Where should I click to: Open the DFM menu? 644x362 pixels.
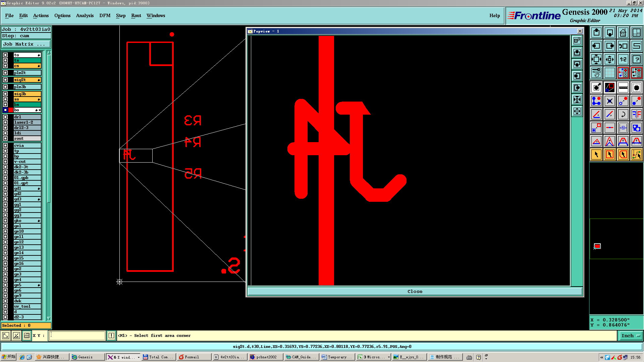click(x=105, y=15)
